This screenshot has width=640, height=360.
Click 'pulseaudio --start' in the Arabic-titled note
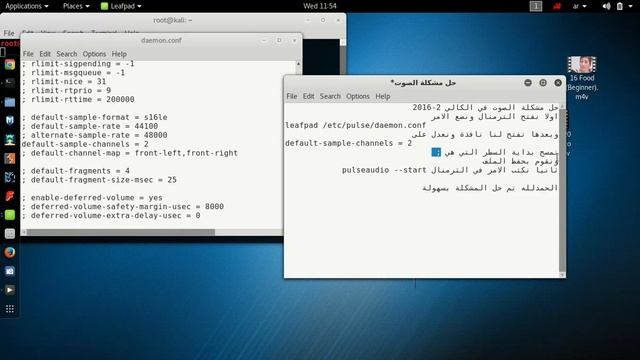tap(384, 170)
